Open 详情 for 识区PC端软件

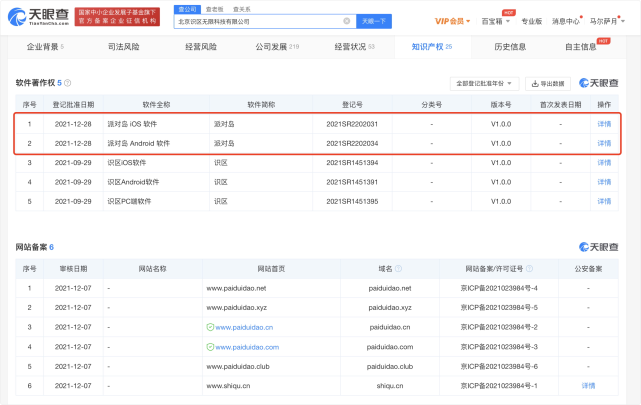point(604,201)
